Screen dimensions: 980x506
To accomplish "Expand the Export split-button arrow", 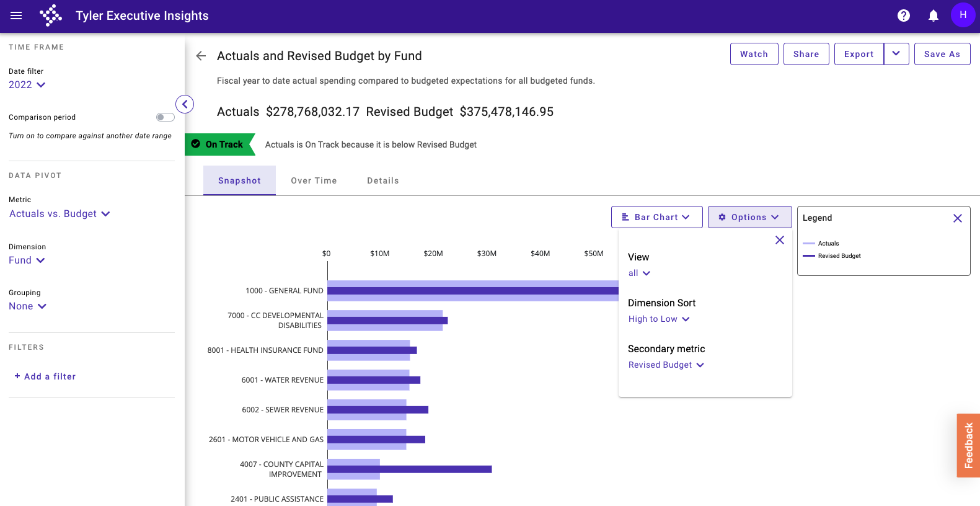I will 896,54.
